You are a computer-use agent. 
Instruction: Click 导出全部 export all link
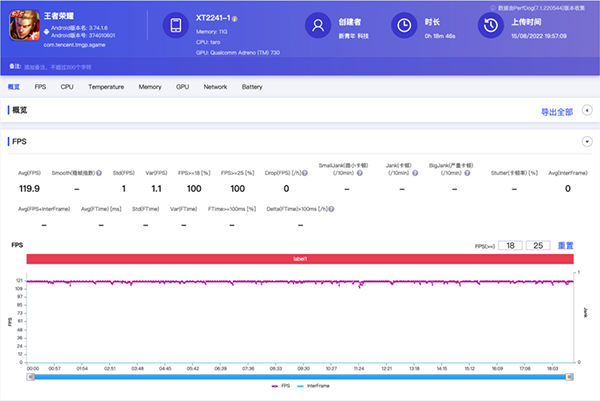coord(558,112)
